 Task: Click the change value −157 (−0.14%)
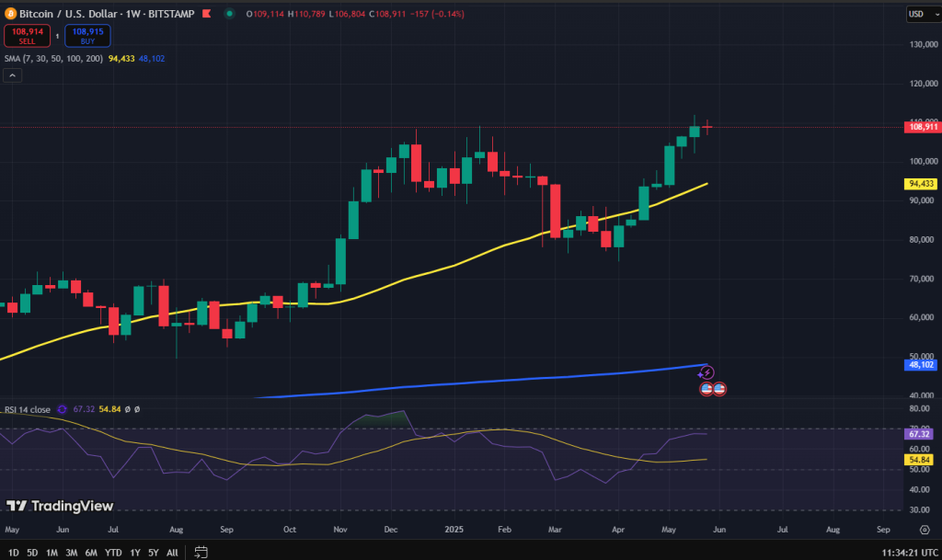(x=437, y=14)
